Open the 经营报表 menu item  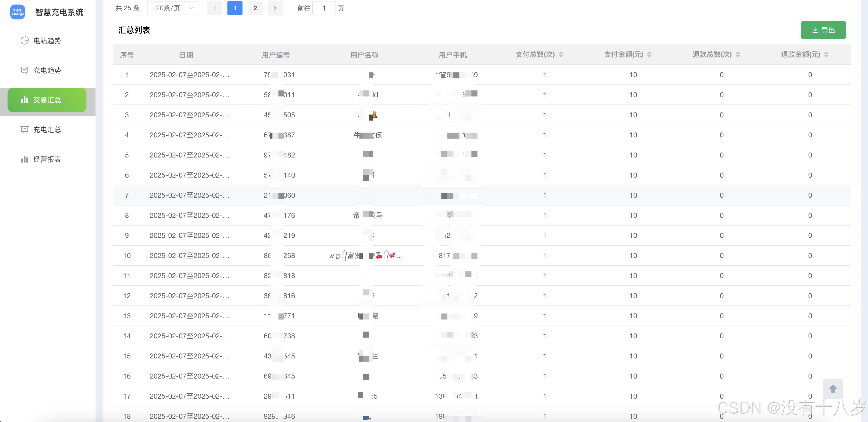coord(47,159)
